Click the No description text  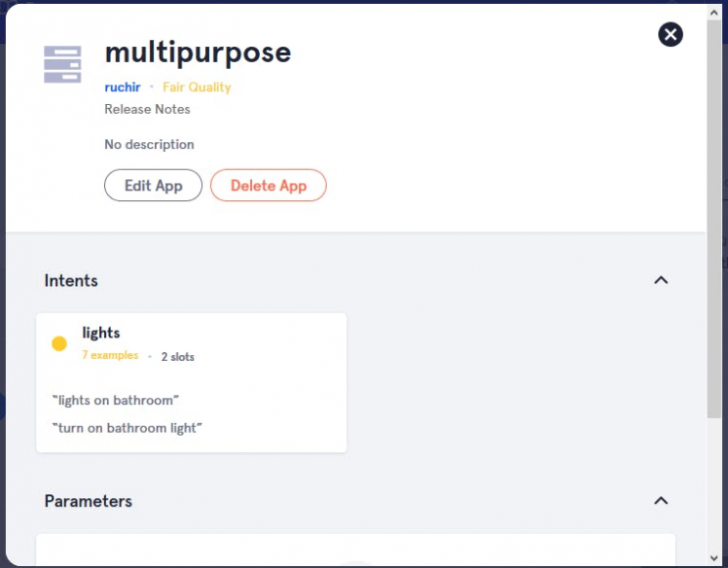[x=149, y=144]
